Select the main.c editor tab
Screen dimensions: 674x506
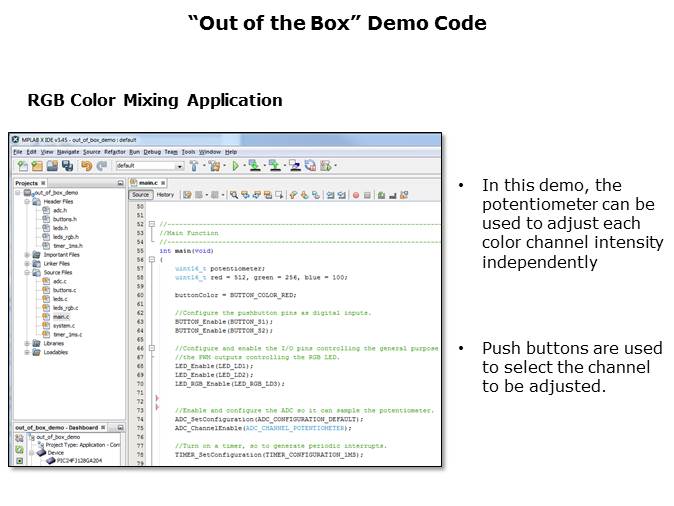click(147, 183)
